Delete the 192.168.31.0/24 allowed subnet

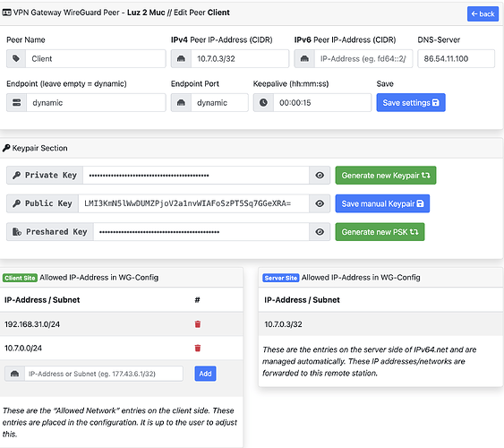[198, 324]
